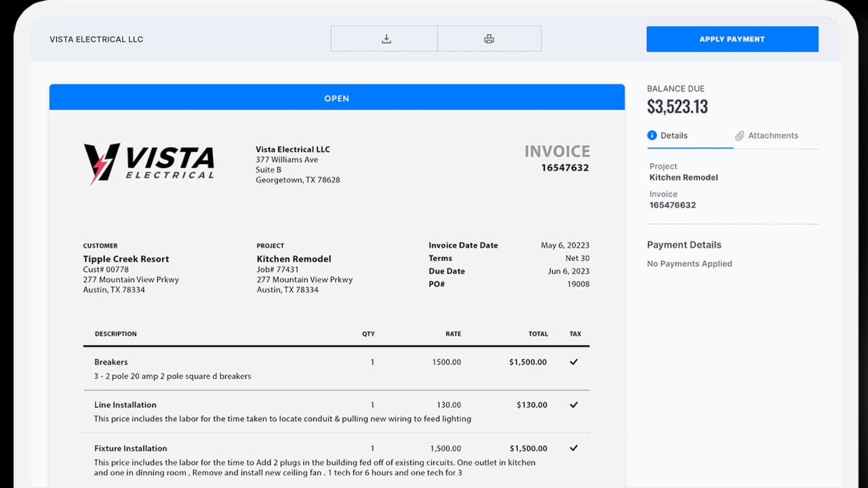This screenshot has width=868, height=488.
Task: Click the paperclip icon beside Attachments
Action: pos(740,136)
